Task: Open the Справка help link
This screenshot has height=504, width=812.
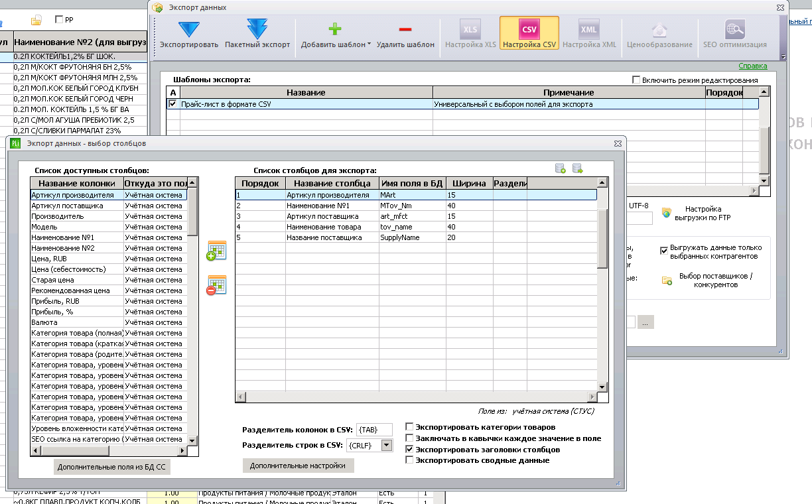Action: (753, 66)
